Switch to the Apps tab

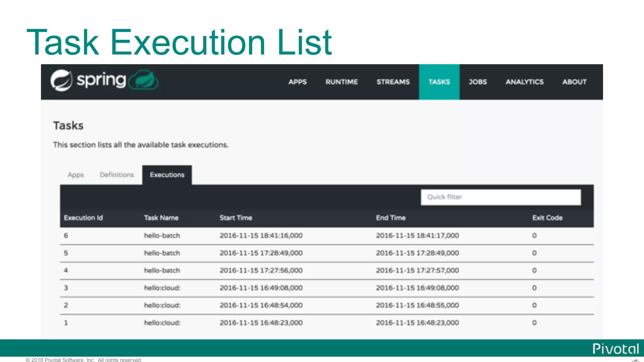pyautogui.click(x=76, y=175)
